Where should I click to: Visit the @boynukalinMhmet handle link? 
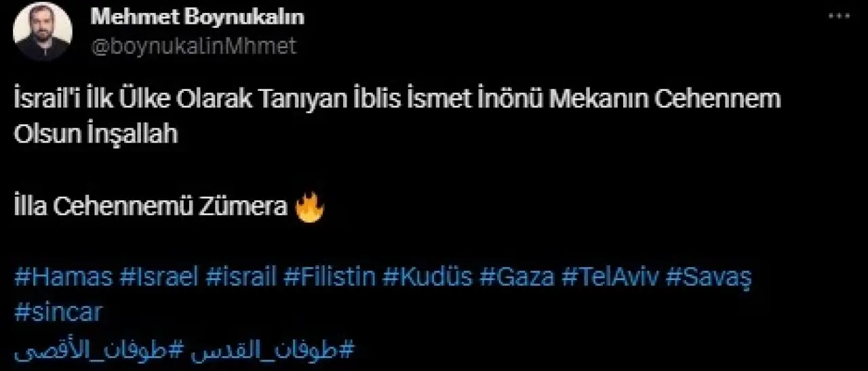[193, 45]
